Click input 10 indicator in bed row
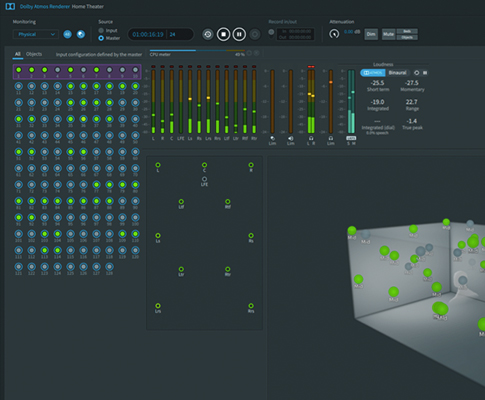The image size is (485, 400). (135, 70)
